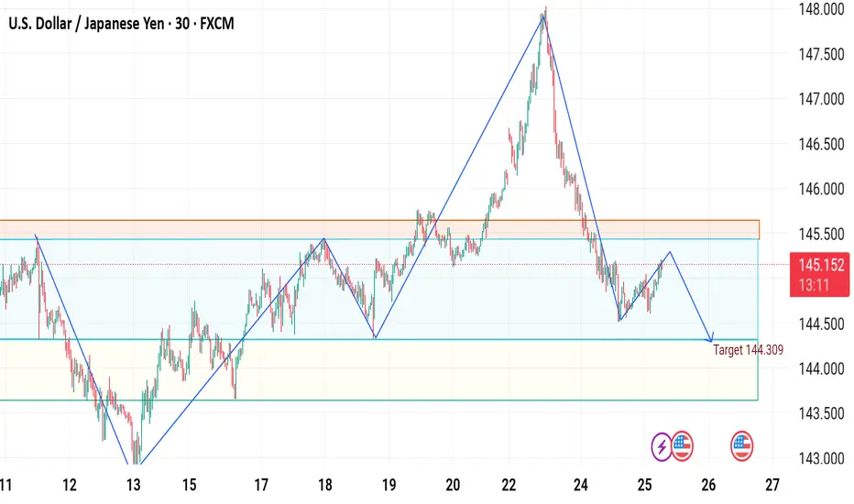Click the 143.000 price axis label

click(x=821, y=459)
